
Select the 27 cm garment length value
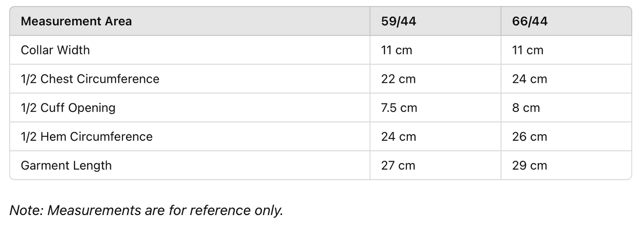[398, 165]
